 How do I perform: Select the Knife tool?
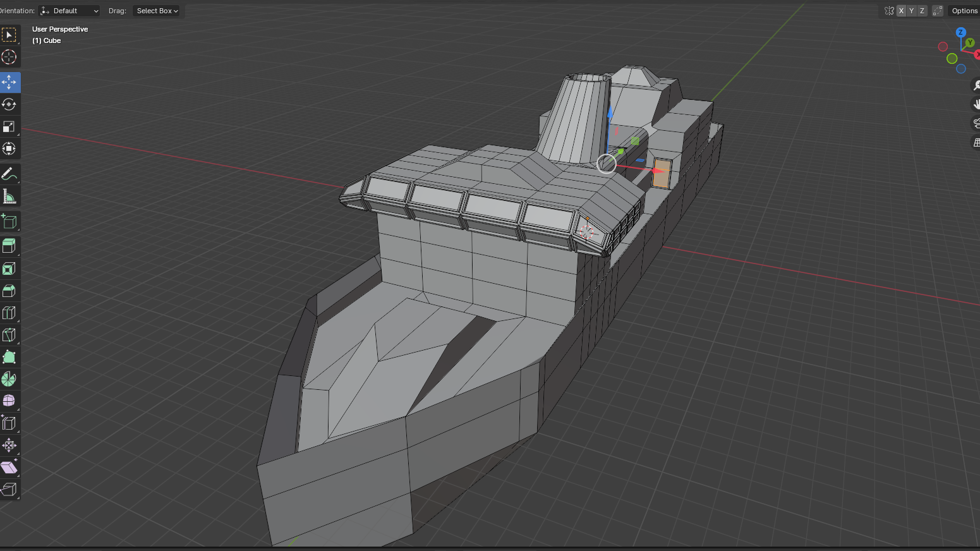[x=9, y=335]
